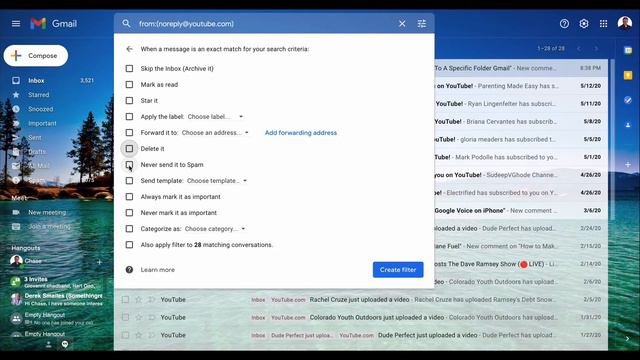Clear the search with the X icon
The image size is (640, 360).
(x=402, y=24)
